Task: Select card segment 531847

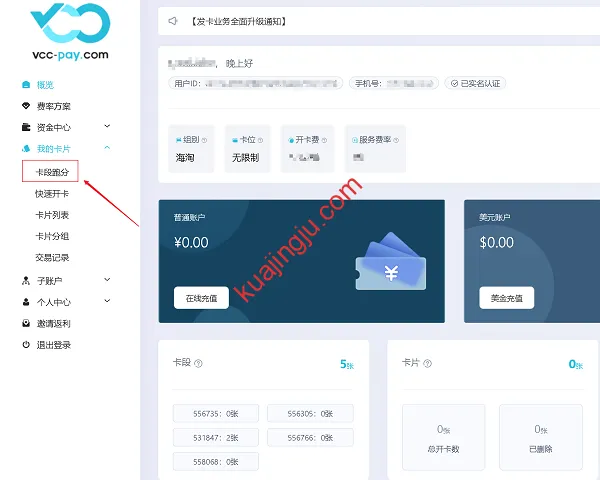Action: (x=215, y=437)
